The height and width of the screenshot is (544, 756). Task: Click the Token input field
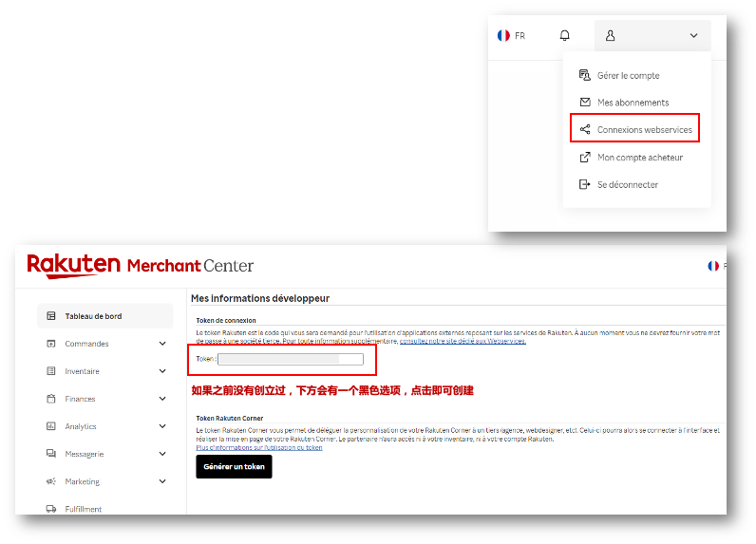click(291, 359)
